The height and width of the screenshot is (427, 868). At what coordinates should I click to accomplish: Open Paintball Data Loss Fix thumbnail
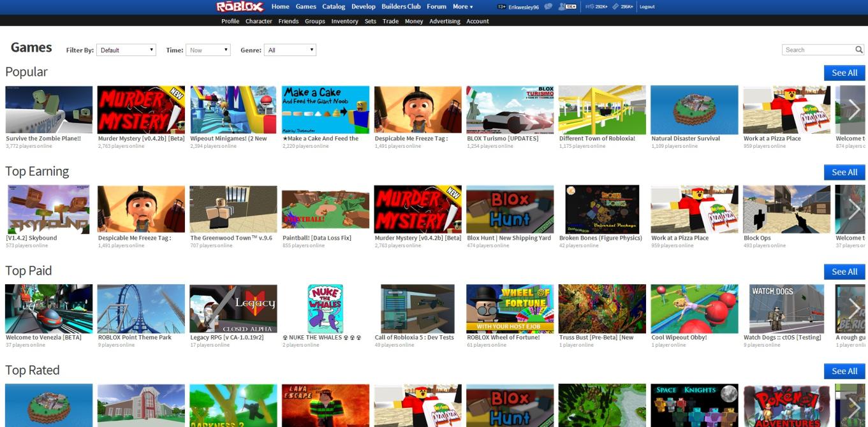pos(325,209)
